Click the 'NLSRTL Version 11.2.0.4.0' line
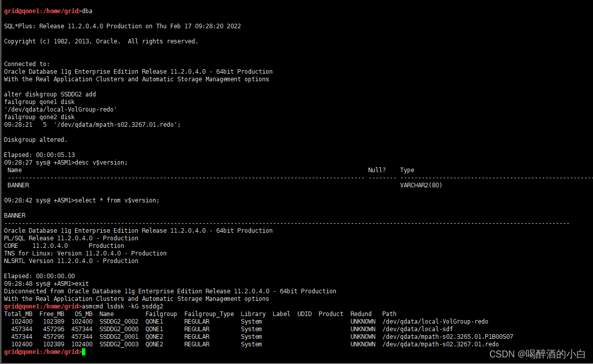This screenshot has height=364, width=593. (71, 261)
